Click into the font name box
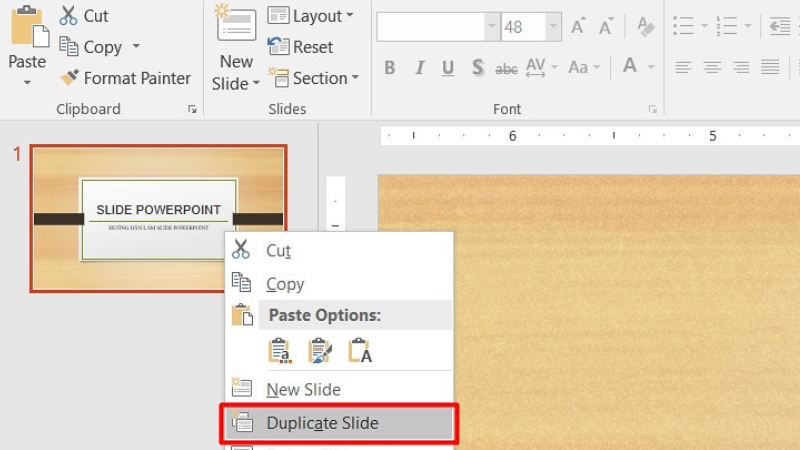 (431, 27)
